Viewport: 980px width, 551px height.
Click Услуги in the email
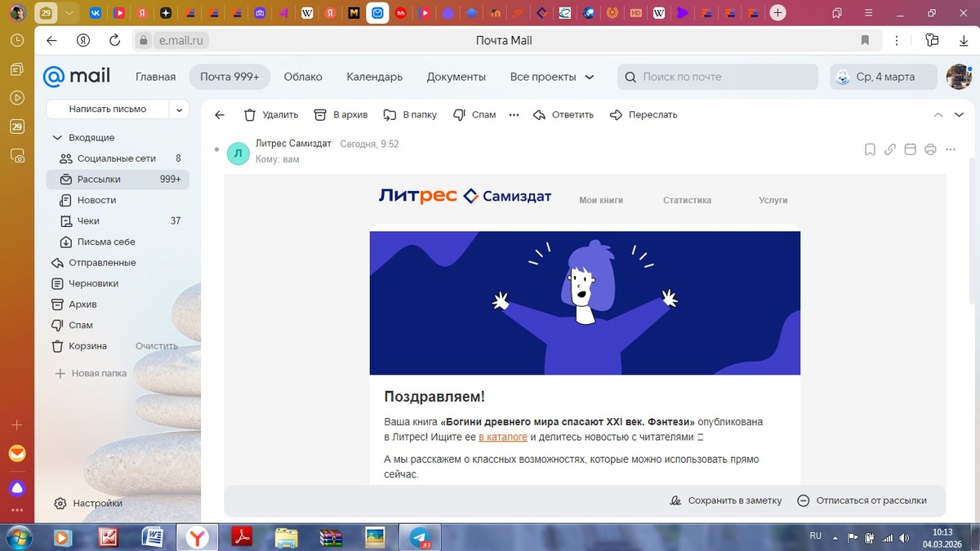[773, 200]
